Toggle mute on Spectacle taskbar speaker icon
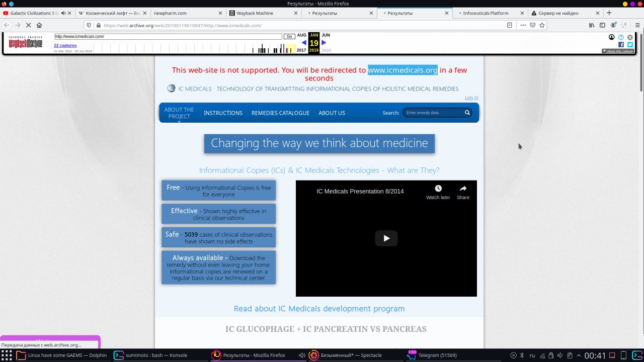The width and height of the screenshot is (644, 362). click(302, 355)
